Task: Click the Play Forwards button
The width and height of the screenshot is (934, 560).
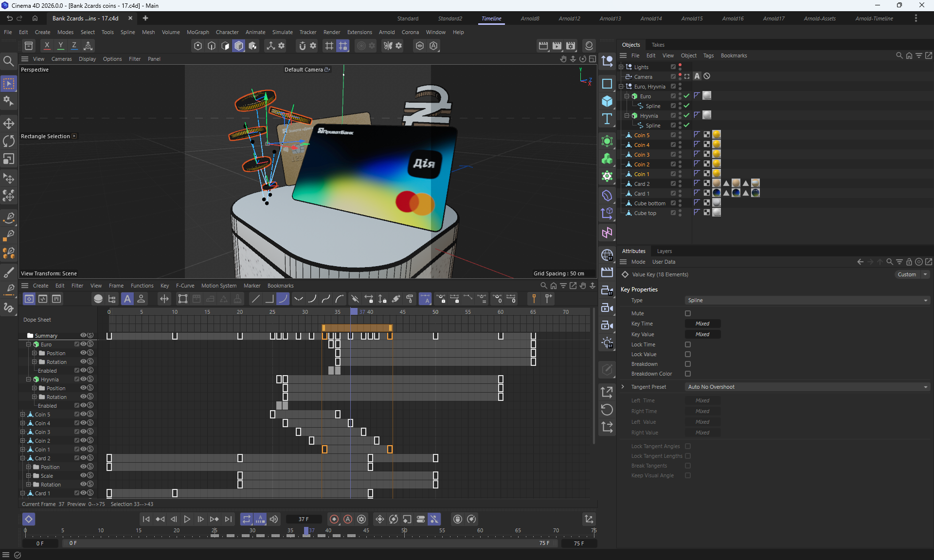Action: coord(187,519)
